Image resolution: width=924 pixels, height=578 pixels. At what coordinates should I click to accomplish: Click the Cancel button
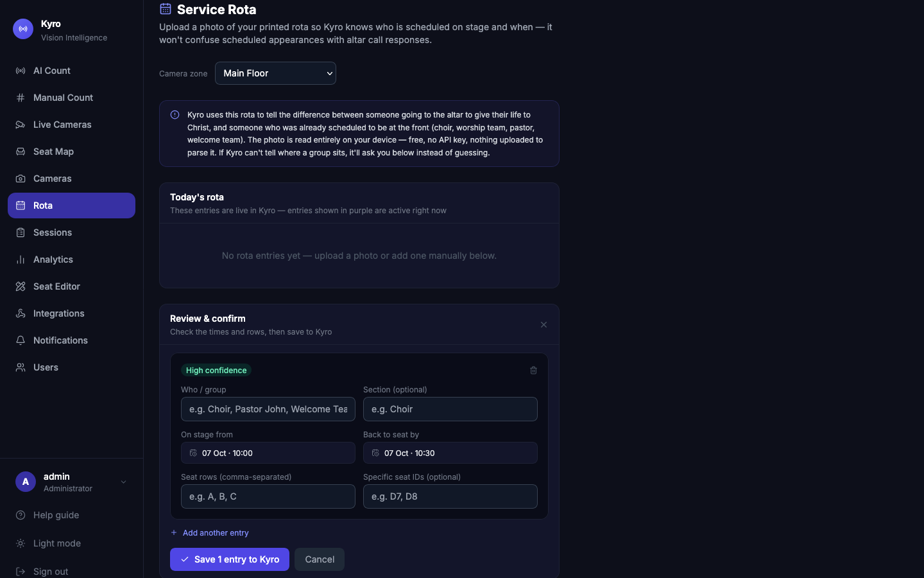click(x=320, y=559)
